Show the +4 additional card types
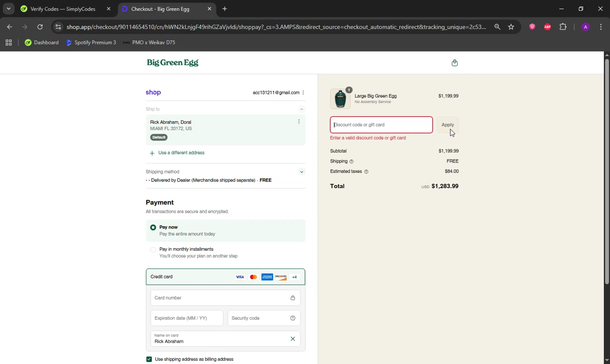Screen dimensions: 610x364 pyautogui.click(x=294, y=277)
